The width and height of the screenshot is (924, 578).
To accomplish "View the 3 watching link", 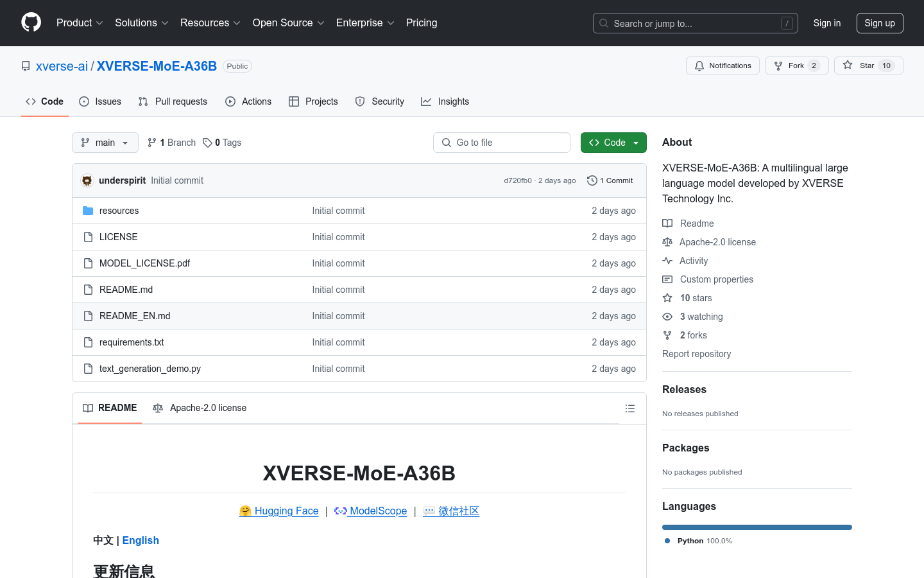I will (x=692, y=317).
